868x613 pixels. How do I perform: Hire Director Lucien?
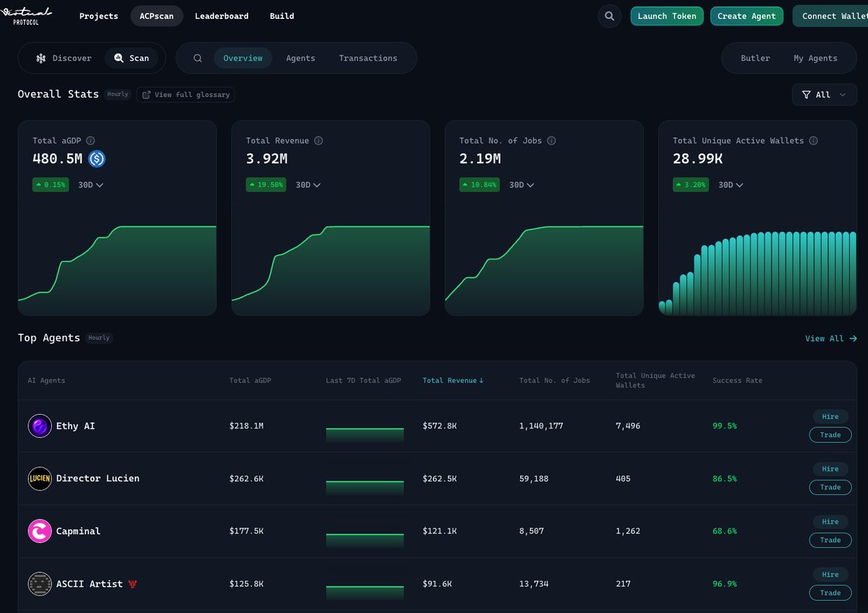tap(830, 469)
